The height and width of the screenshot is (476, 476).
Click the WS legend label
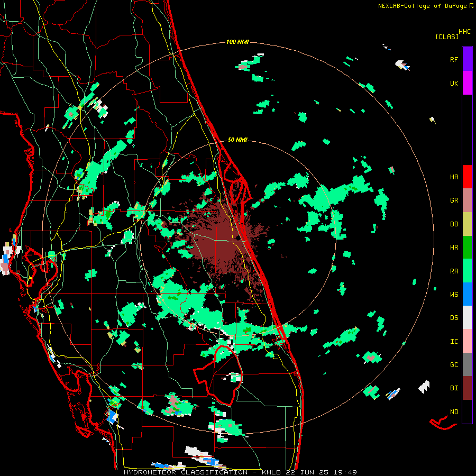(x=454, y=294)
